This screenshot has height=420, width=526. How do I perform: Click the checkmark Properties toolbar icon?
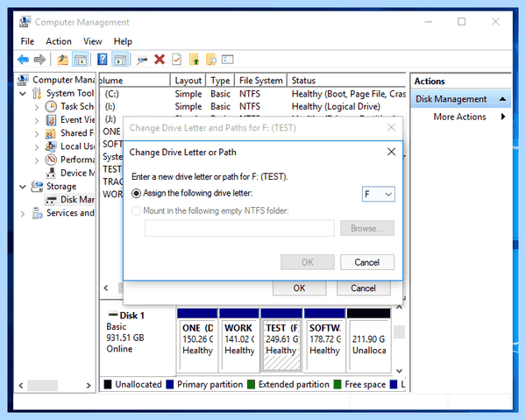(x=176, y=60)
